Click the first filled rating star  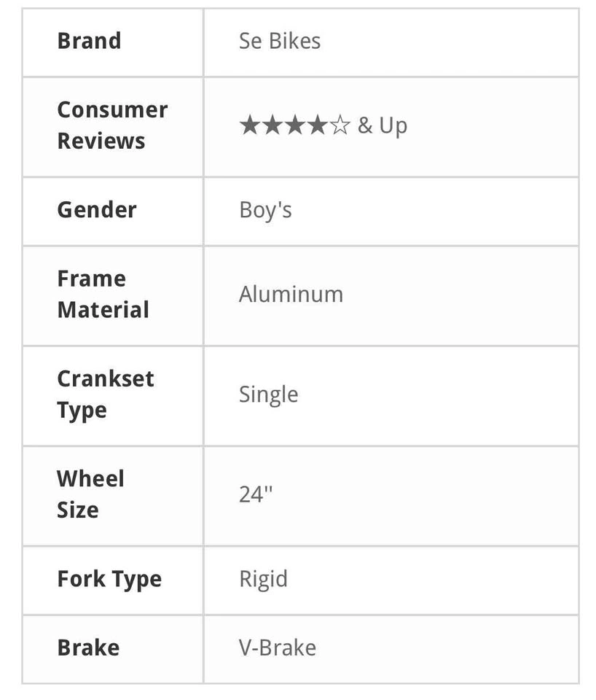pos(249,126)
